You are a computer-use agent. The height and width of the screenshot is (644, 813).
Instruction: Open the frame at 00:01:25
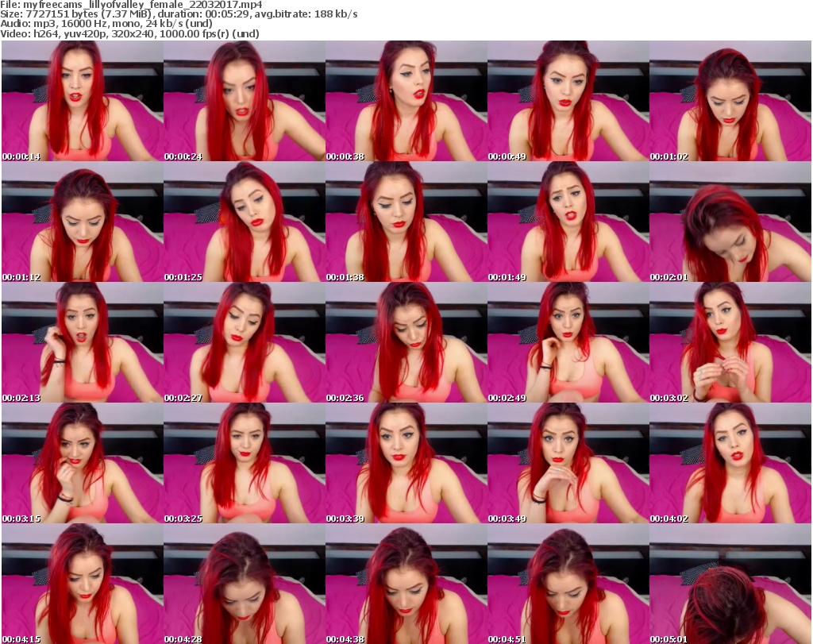(245, 222)
